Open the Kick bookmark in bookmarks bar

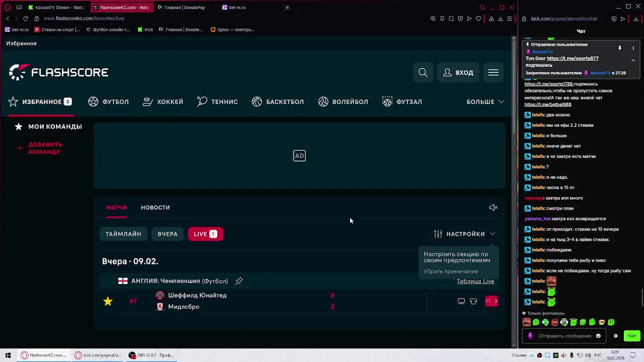pos(145,30)
